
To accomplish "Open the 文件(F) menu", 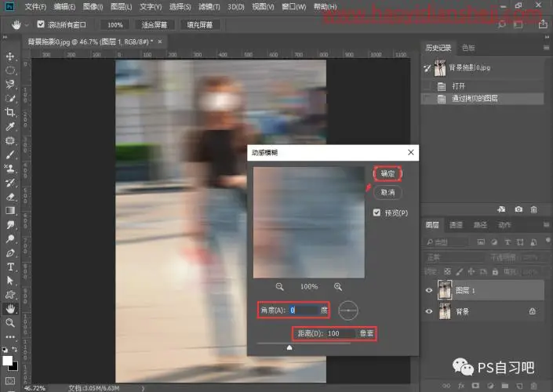I will [x=35, y=6].
